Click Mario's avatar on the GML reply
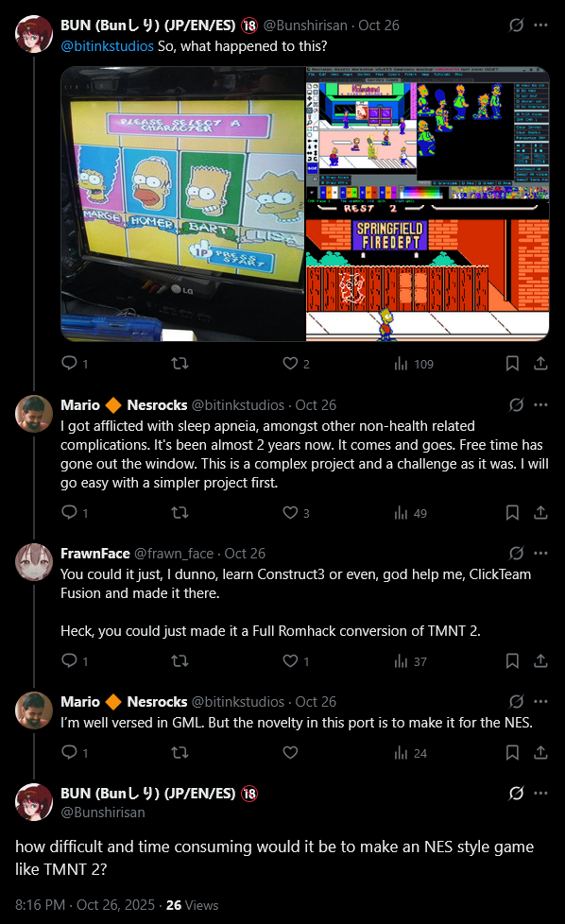Screen dimensions: 565x924 (x=34, y=710)
